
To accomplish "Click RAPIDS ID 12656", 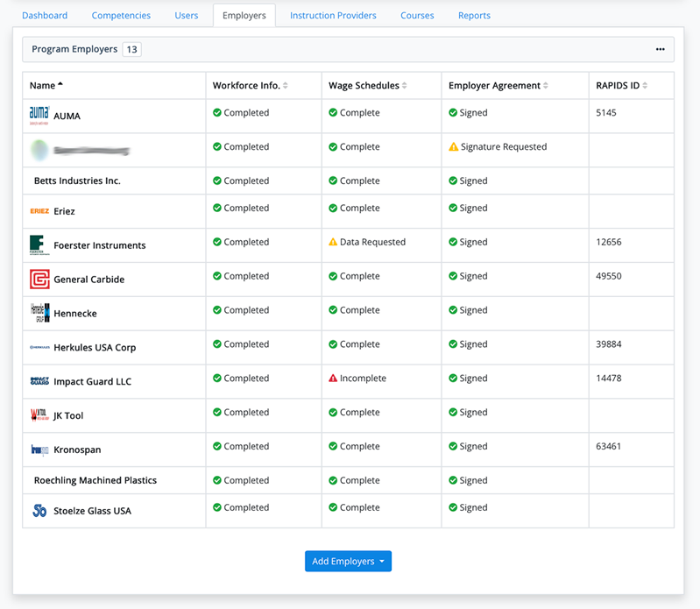I will point(609,242).
